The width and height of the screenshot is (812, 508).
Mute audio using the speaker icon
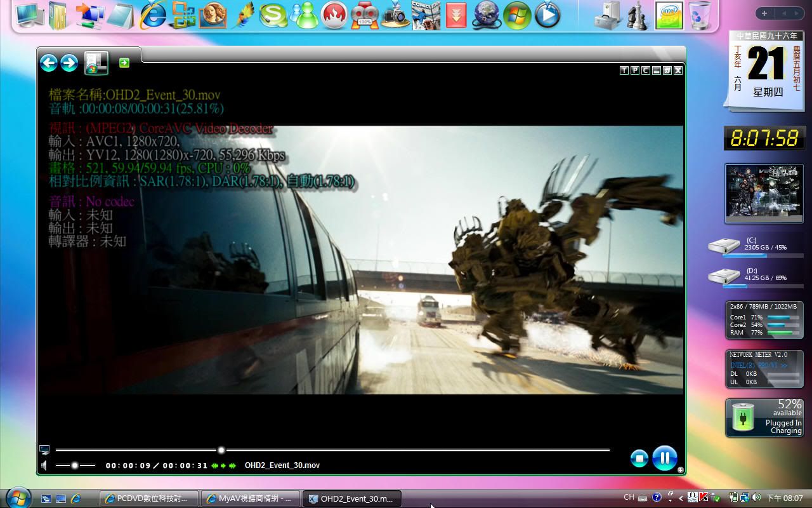[44, 465]
